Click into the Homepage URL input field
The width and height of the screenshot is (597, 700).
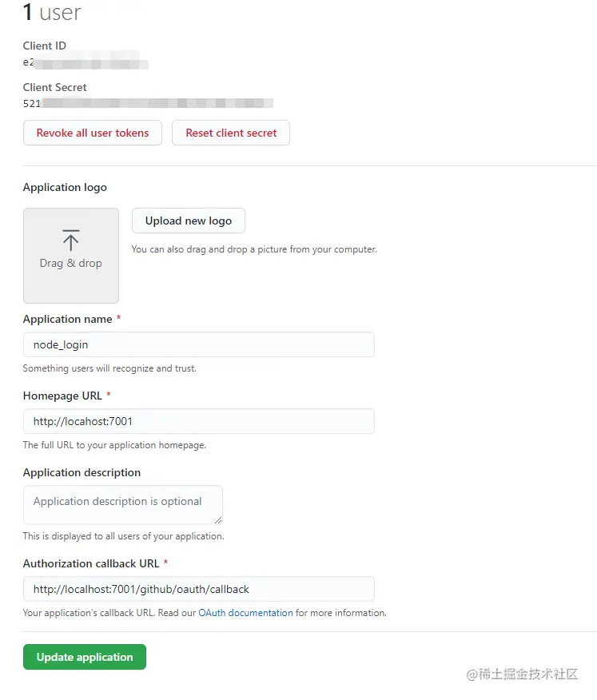pyautogui.click(x=199, y=421)
